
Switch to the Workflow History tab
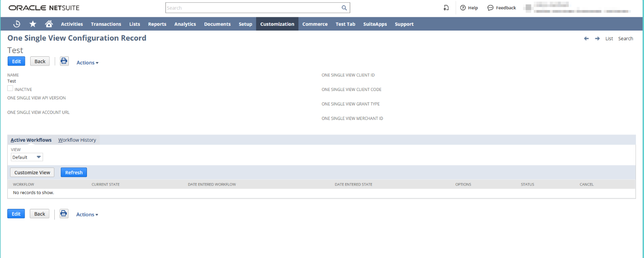point(77,140)
